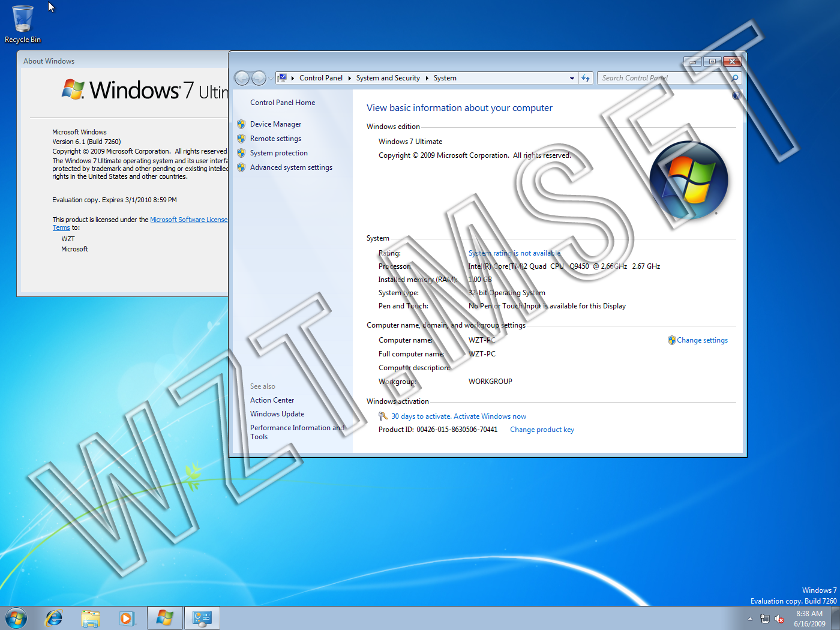Click the volume speaker icon in the tray

point(779,619)
